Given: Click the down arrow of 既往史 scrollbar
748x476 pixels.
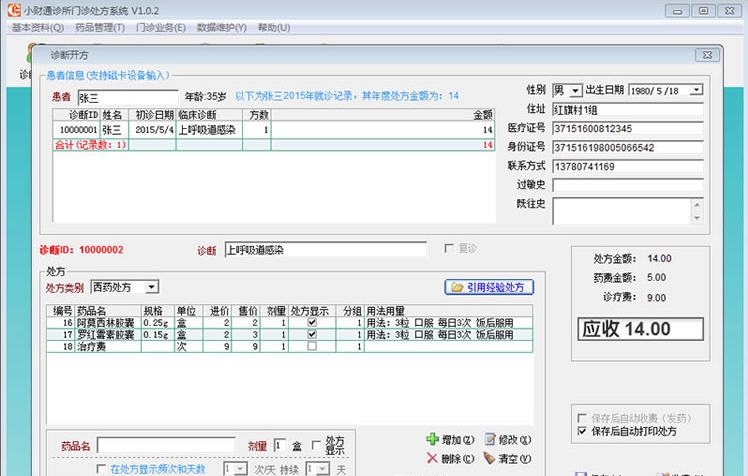Looking at the screenshot, I should pyautogui.click(x=697, y=218).
